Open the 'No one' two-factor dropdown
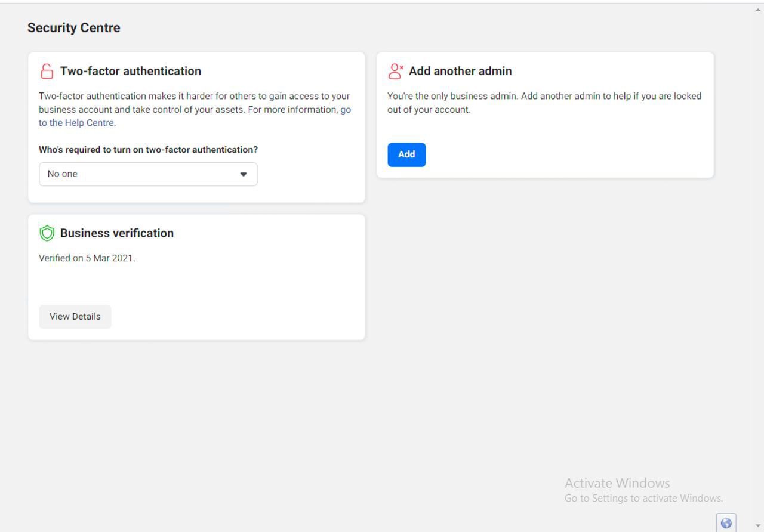 pyautogui.click(x=148, y=174)
